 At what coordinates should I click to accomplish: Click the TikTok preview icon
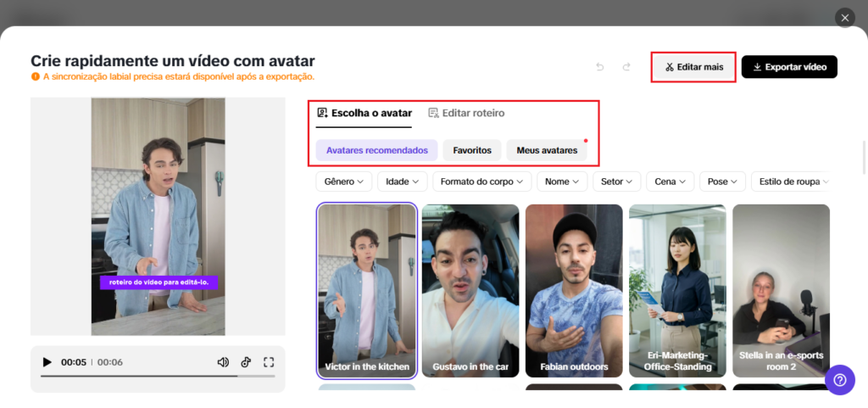(247, 362)
